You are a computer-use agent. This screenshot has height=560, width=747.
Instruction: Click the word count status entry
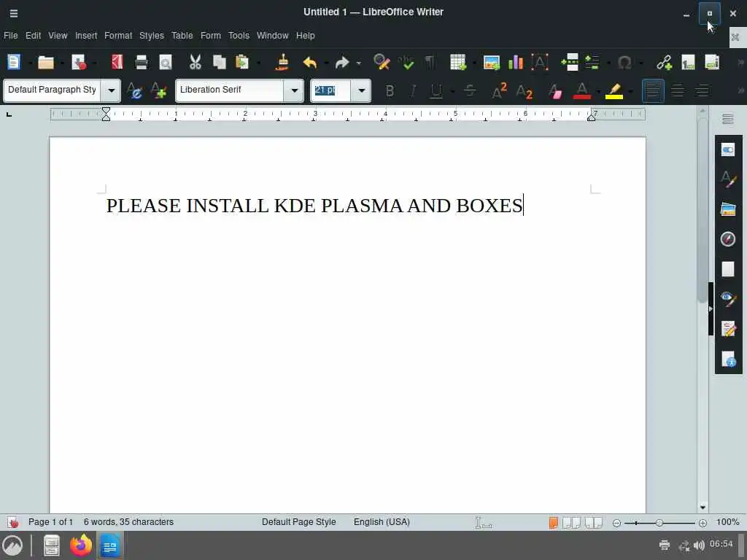click(128, 522)
